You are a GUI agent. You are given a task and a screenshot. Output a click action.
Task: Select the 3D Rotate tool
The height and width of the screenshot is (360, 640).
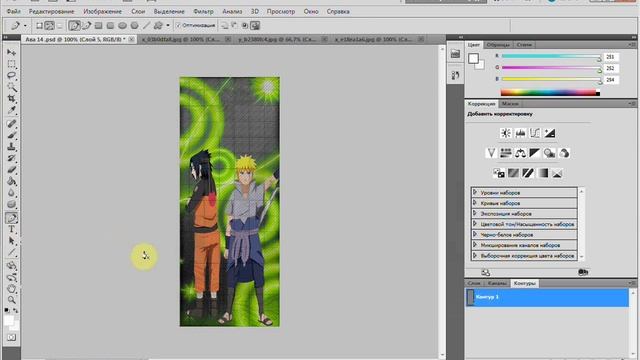(11, 266)
